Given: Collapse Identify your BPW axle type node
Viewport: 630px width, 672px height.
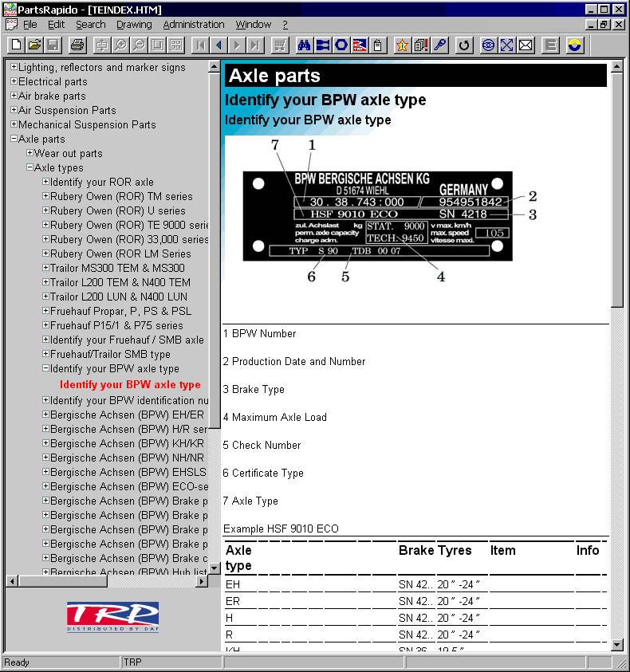Looking at the screenshot, I should tap(45, 368).
